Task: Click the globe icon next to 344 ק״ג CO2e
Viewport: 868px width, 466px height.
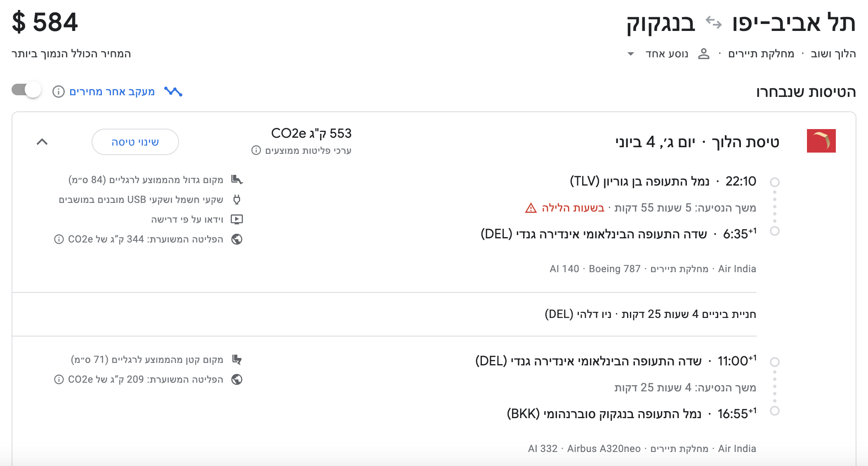Action: click(236, 239)
